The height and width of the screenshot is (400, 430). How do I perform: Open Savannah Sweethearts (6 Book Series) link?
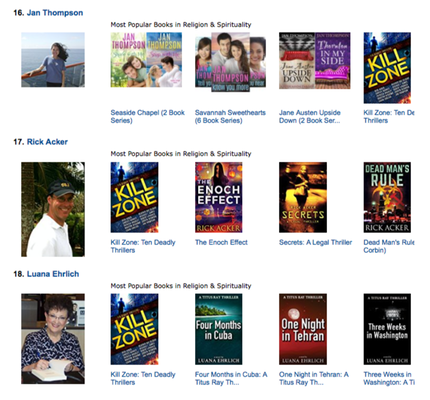[230, 116]
